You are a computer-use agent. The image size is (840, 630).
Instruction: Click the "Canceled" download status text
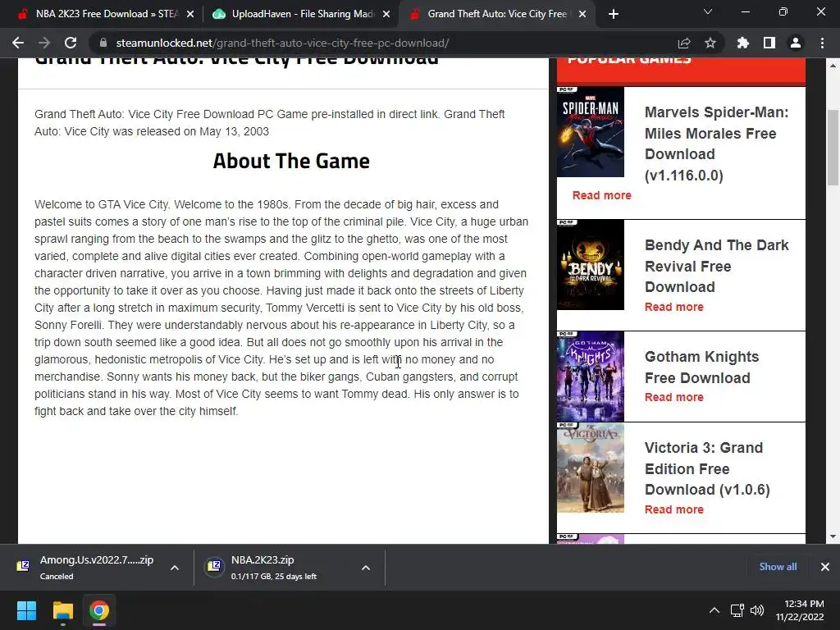[x=57, y=577]
